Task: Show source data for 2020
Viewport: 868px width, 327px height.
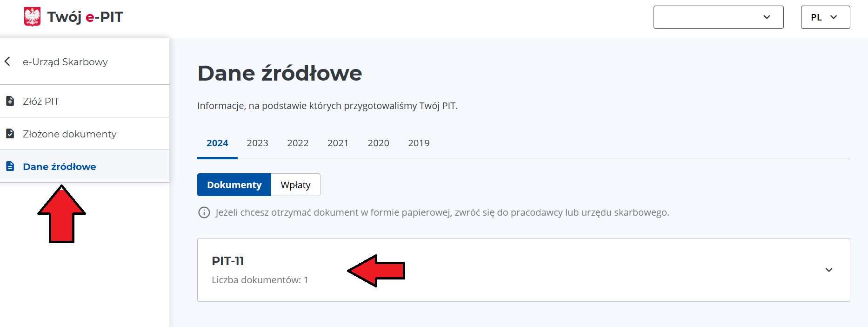Action: tap(378, 143)
